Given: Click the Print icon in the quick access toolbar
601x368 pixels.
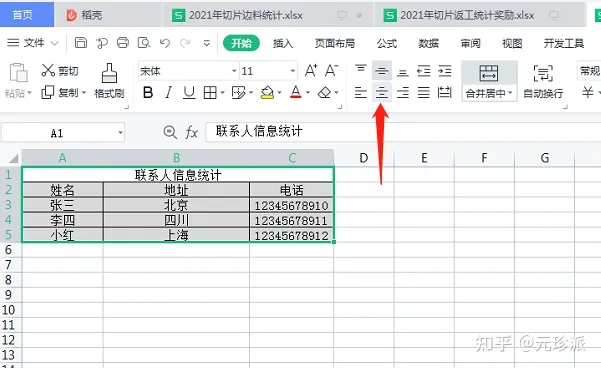Looking at the screenshot, I should tap(123, 43).
